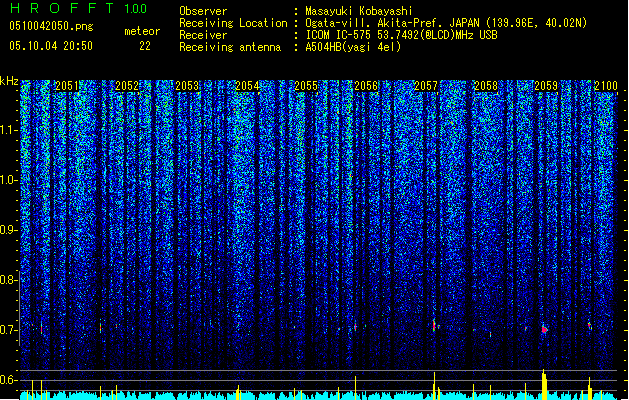The height and width of the screenshot is (400, 629).
Task: Click the 2100 time marker
Action: [606, 86]
